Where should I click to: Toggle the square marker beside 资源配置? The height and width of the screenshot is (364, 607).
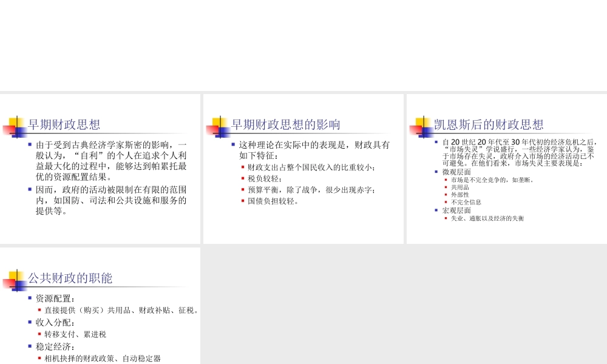coord(28,298)
